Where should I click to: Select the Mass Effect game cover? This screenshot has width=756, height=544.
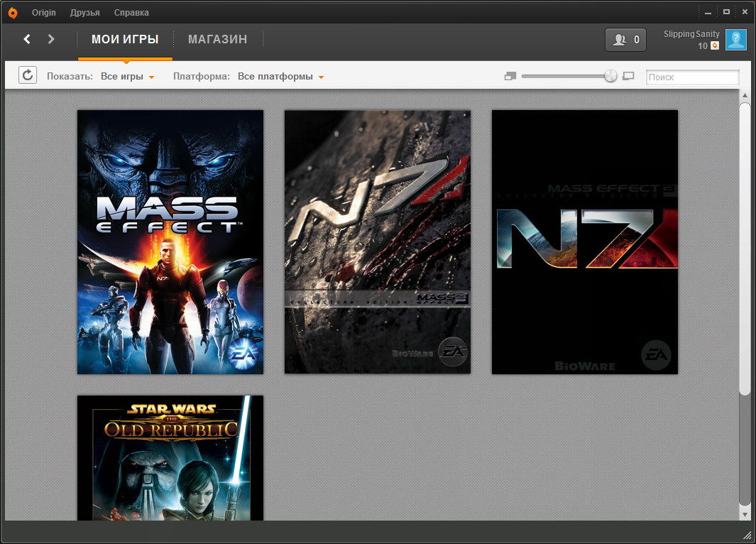[x=170, y=241]
